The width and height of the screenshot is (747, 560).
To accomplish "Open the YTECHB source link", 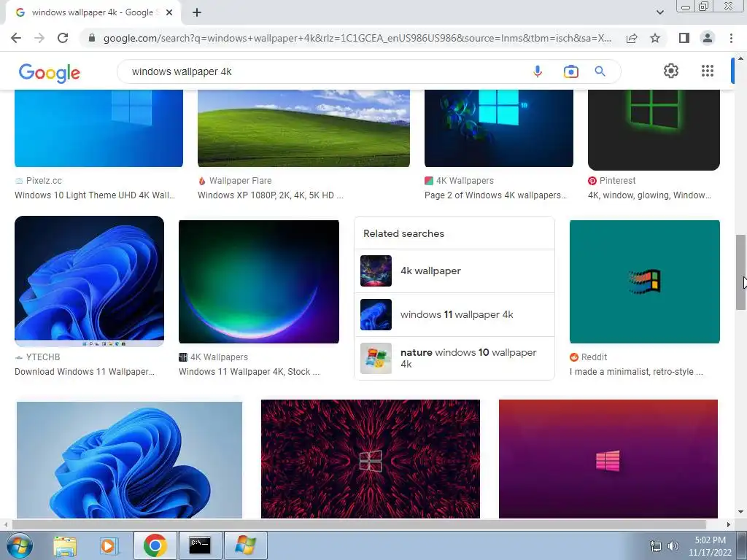I will (37, 357).
